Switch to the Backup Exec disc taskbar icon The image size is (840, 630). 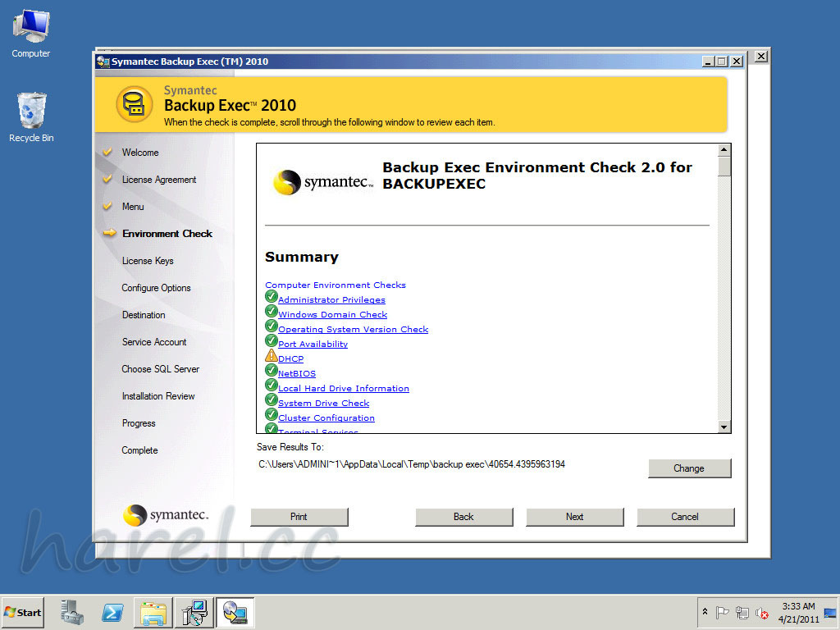[235, 612]
